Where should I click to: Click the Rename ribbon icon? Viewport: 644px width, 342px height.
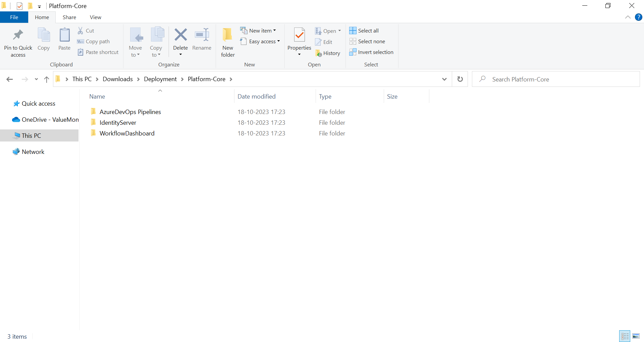click(202, 35)
